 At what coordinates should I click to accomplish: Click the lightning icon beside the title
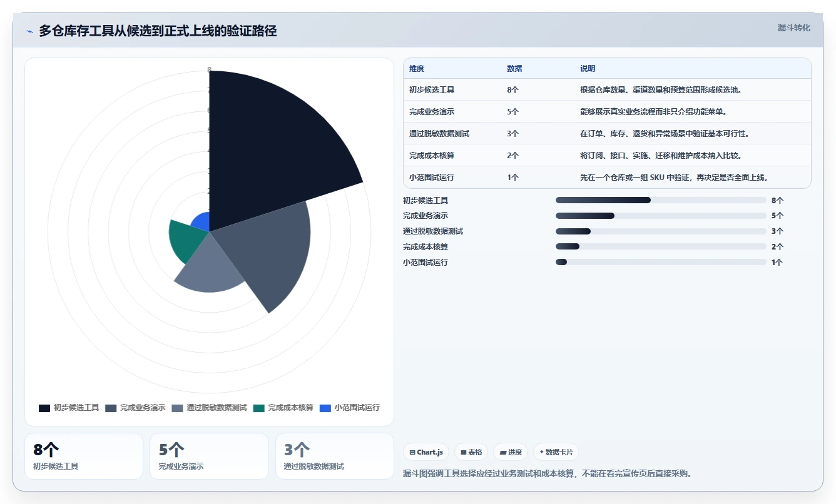point(30,31)
